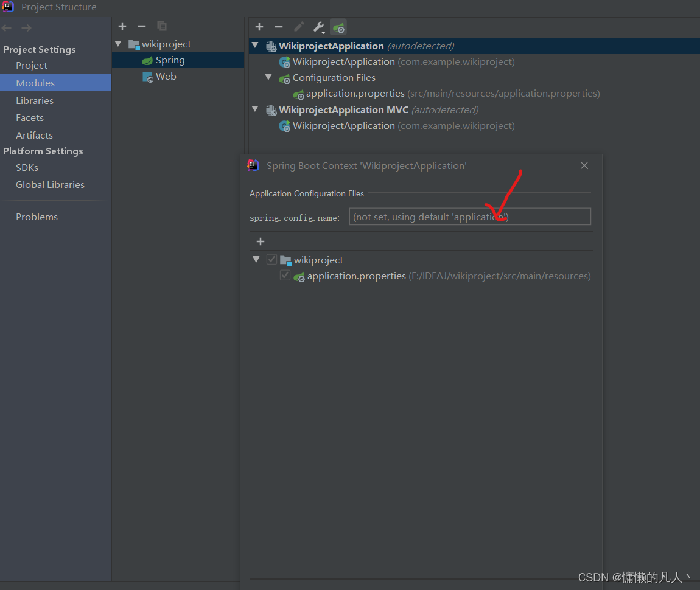Screen dimensions: 700x590
Task: Select Modules in the sidebar
Action: pos(56,83)
